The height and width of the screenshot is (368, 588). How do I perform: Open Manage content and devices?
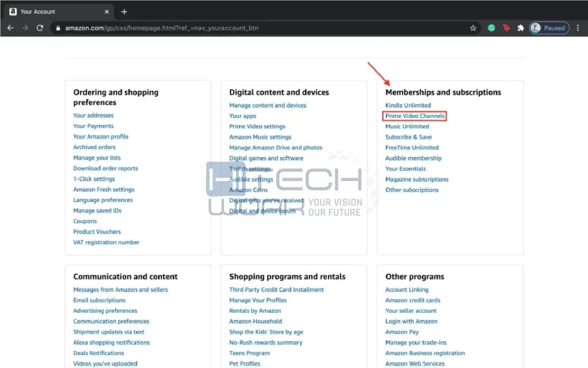[x=268, y=105]
